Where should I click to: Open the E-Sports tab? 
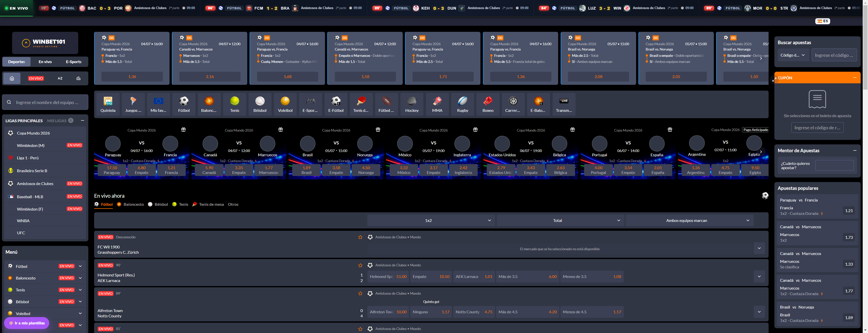tap(73, 62)
